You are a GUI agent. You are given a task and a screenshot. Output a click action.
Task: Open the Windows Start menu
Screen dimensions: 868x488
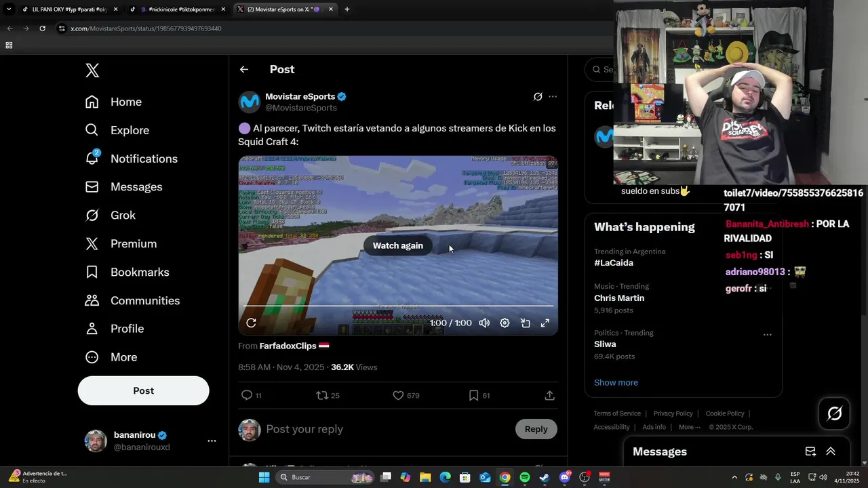coord(264,477)
